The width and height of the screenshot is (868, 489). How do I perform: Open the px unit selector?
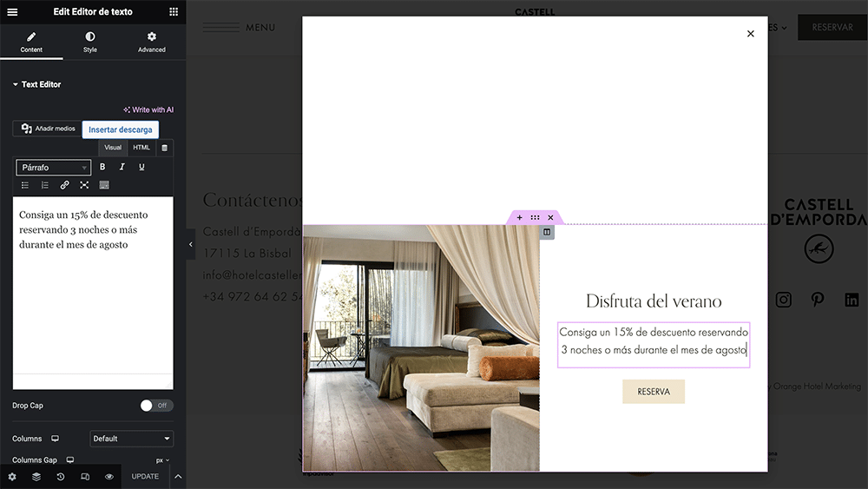pyautogui.click(x=162, y=460)
